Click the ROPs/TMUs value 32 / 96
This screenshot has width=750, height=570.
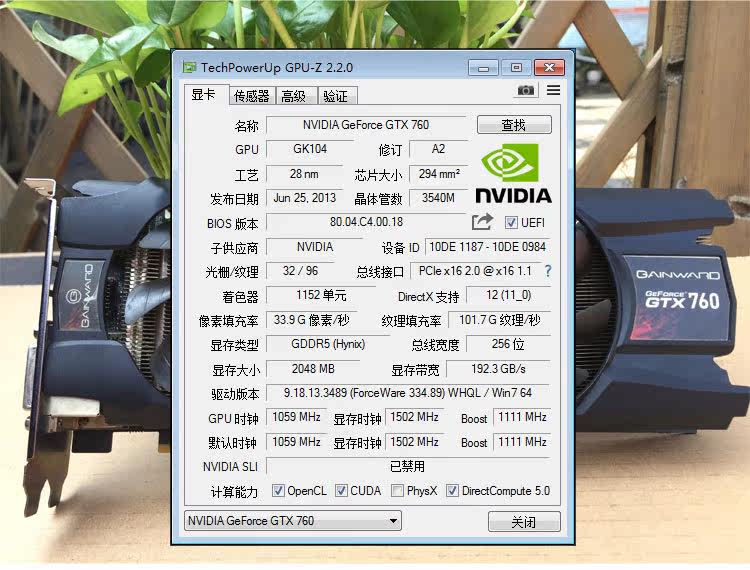[300, 271]
